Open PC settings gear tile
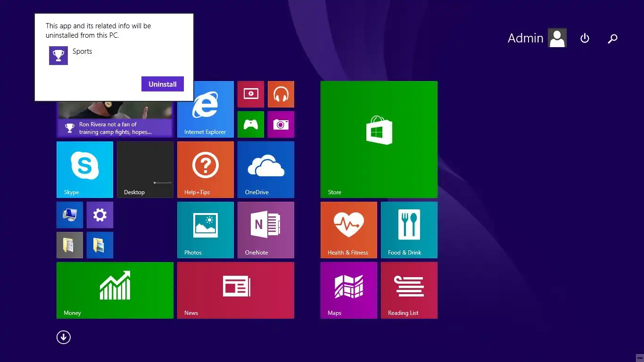Viewport: 644px width, 362px height. tap(100, 215)
